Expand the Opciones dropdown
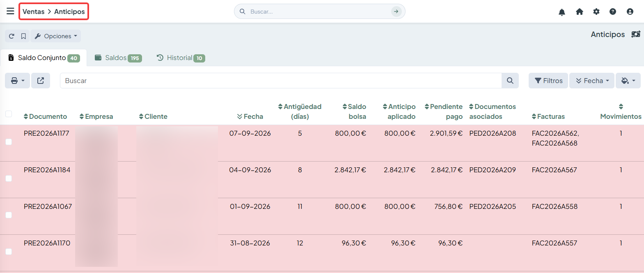 56,36
